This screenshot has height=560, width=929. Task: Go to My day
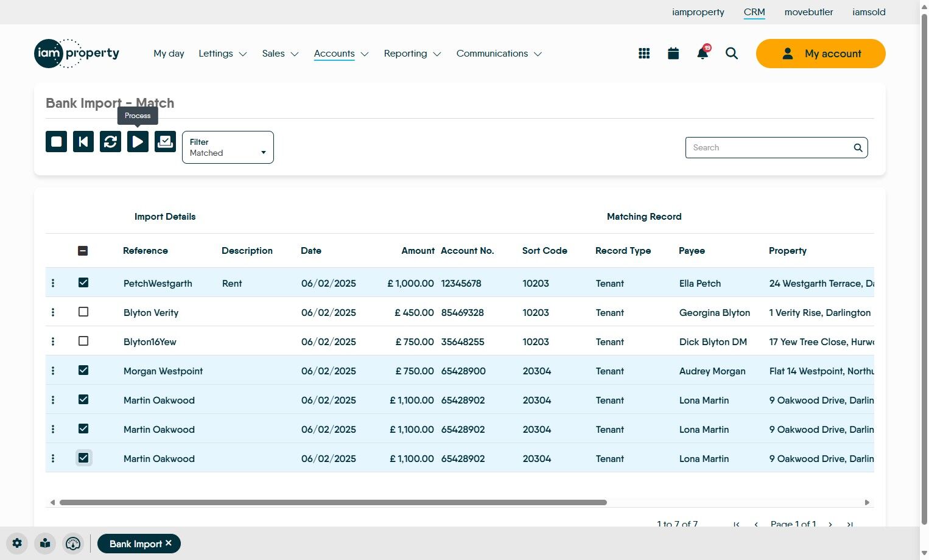pos(169,54)
